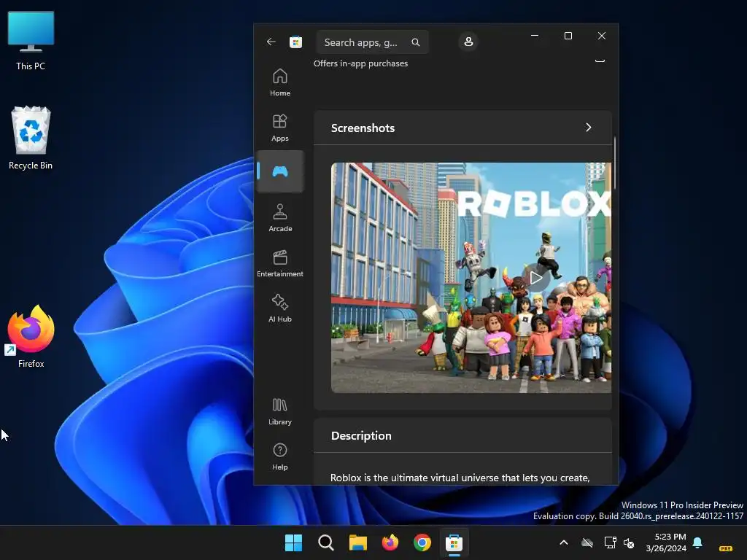This screenshot has height=560, width=747.
Task: Click the muted volume tray icon
Action: click(x=629, y=542)
